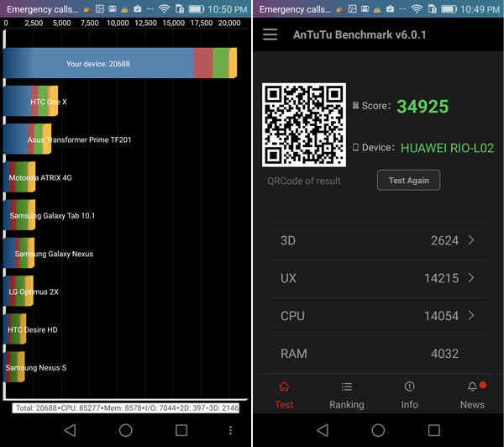
Task: Tap the score value 34925
Action: click(x=423, y=106)
